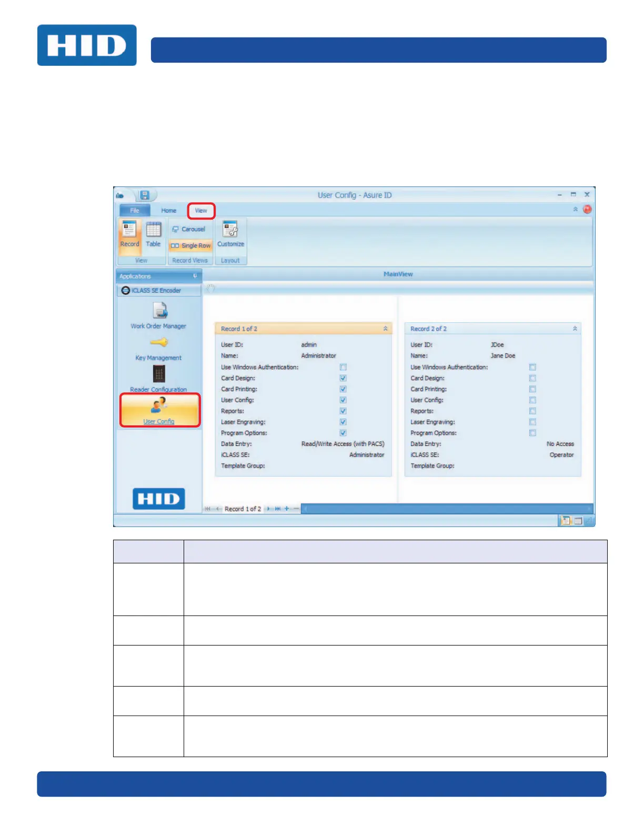Screen dimensions: 644x834
Task: Go to previous record in navigator
Action: [x=217, y=509]
